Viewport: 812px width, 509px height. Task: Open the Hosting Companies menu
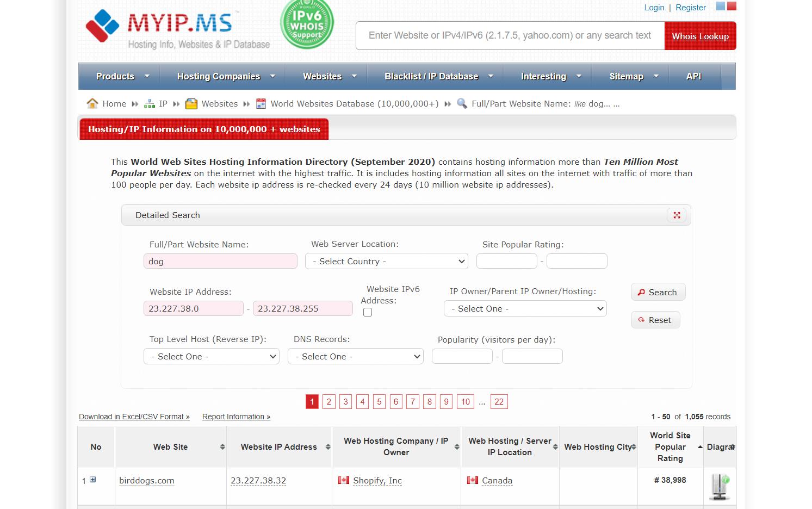pos(222,76)
